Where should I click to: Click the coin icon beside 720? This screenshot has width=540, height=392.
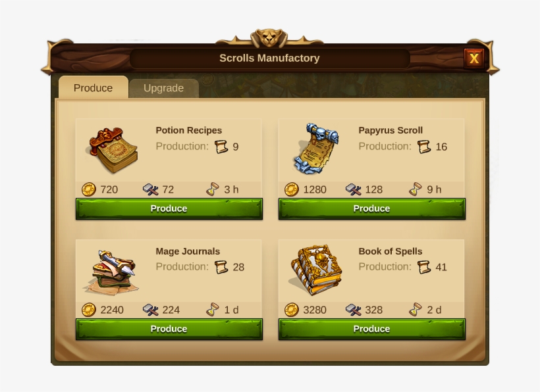88,189
